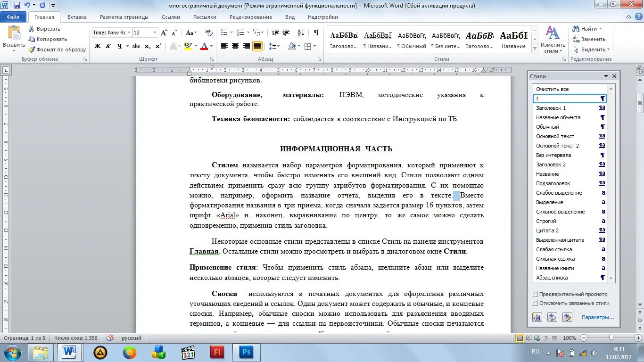
Task: Open the multilevel list dropdown
Action: tap(257, 33)
